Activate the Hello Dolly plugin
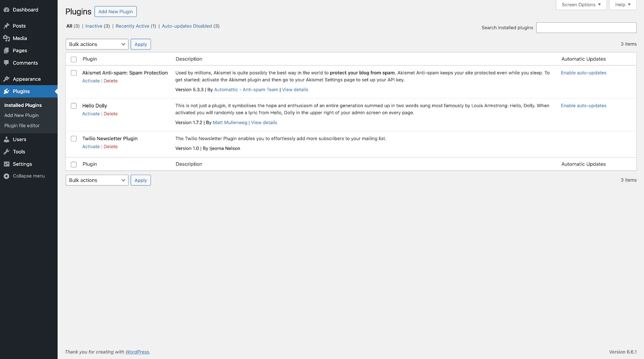 (91, 114)
